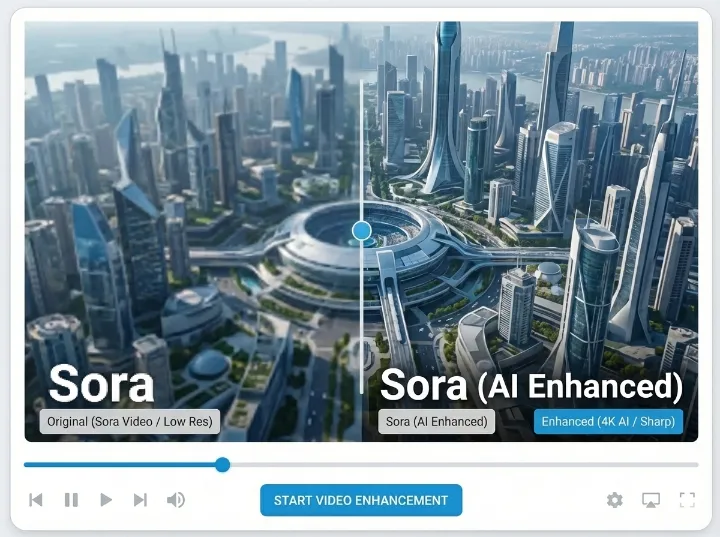
Task: Skip to the previous track
Action: coord(36,500)
